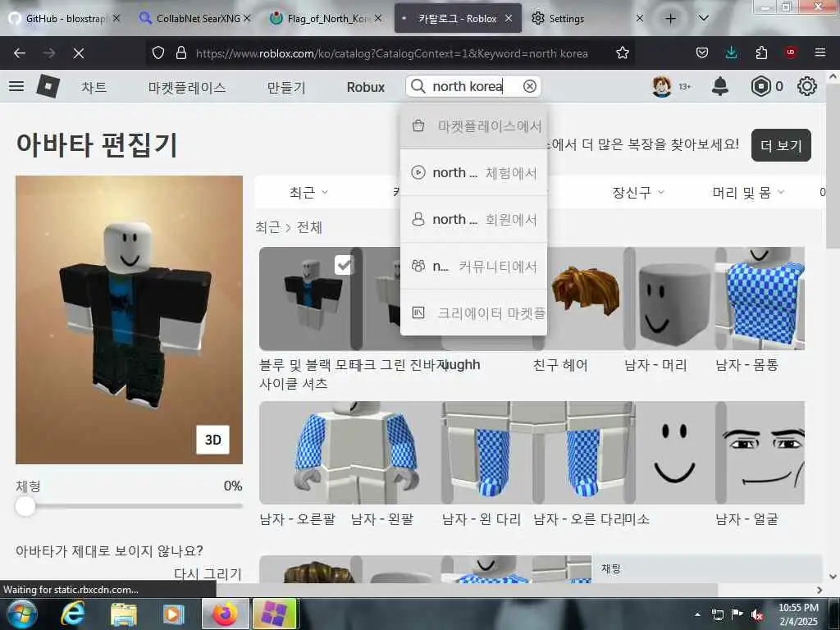Click in the north korea search field

click(x=474, y=86)
